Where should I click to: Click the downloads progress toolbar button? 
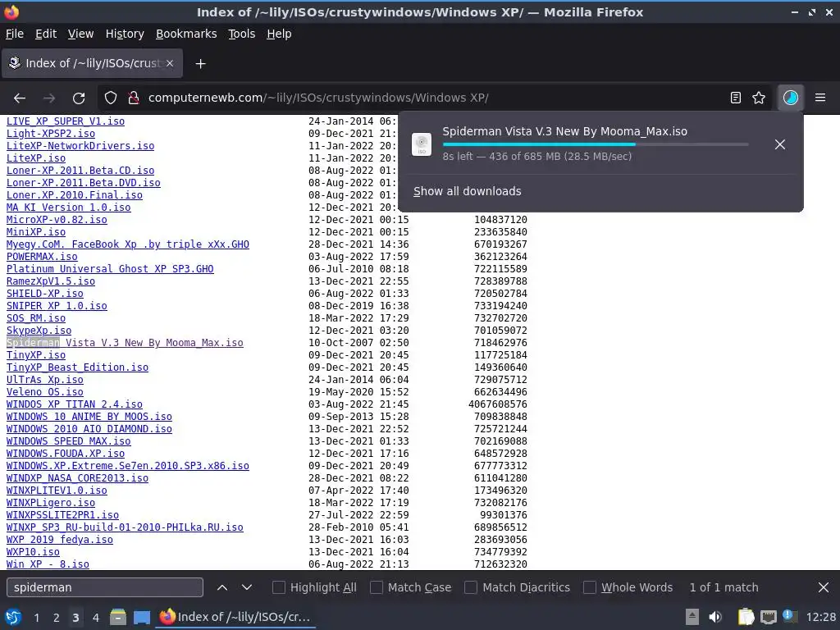pos(791,98)
